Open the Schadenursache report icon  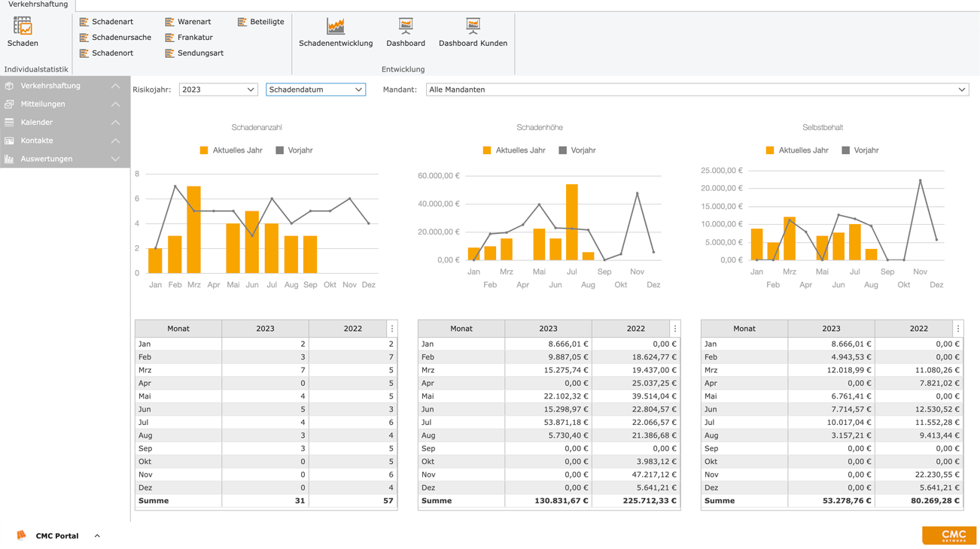[84, 38]
